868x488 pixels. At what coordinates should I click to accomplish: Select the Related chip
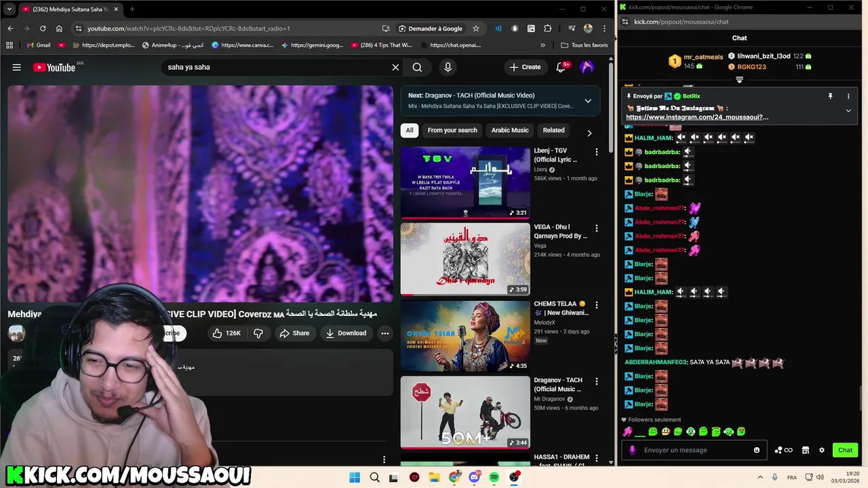[553, 130]
